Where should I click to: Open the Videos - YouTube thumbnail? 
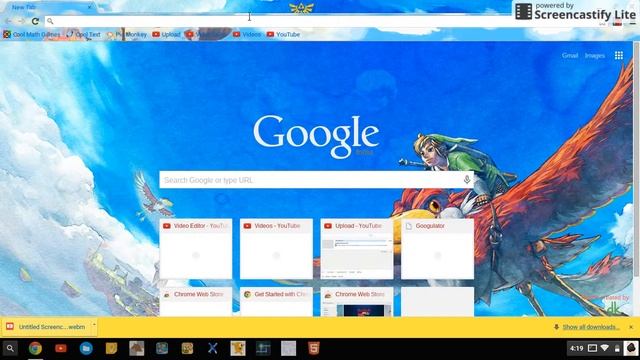tap(276, 249)
